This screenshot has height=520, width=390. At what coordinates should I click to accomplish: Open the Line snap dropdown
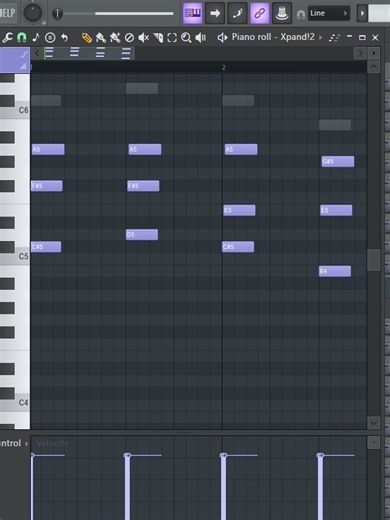coord(329,13)
